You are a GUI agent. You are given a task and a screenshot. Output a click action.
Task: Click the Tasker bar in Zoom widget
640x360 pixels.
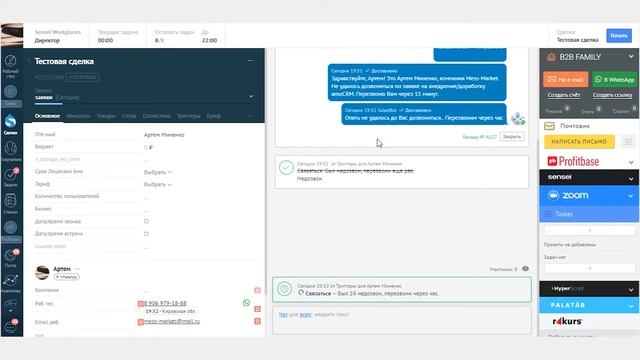coord(589,214)
